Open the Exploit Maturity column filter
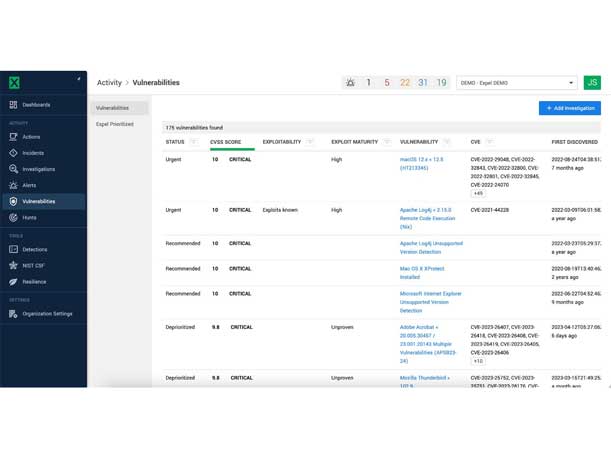This screenshot has width=611, height=458. (387, 142)
